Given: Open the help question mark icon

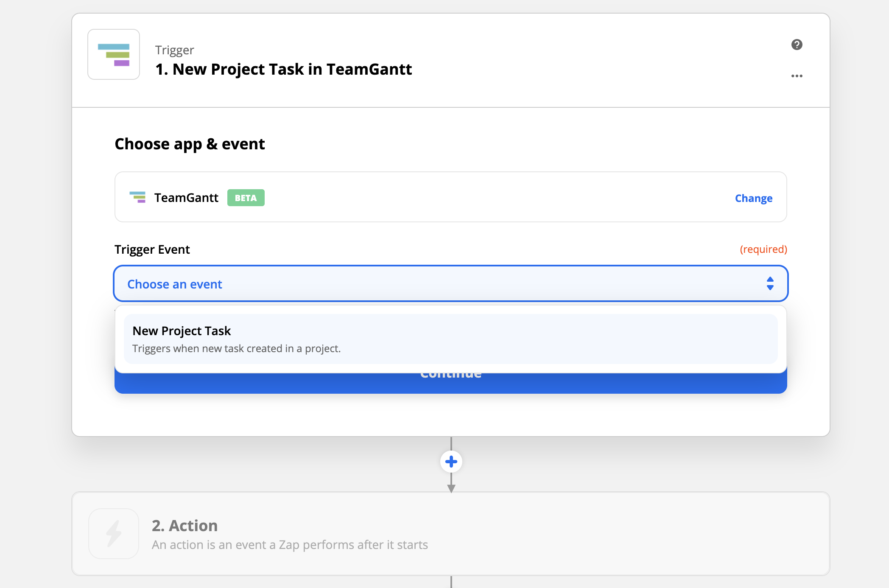Looking at the screenshot, I should [797, 44].
